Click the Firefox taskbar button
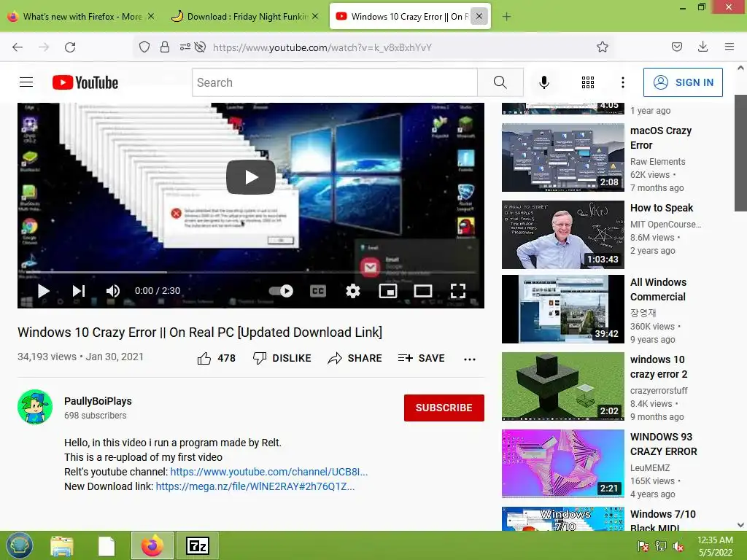Screen dimensions: 747x560 pyautogui.click(x=152, y=545)
